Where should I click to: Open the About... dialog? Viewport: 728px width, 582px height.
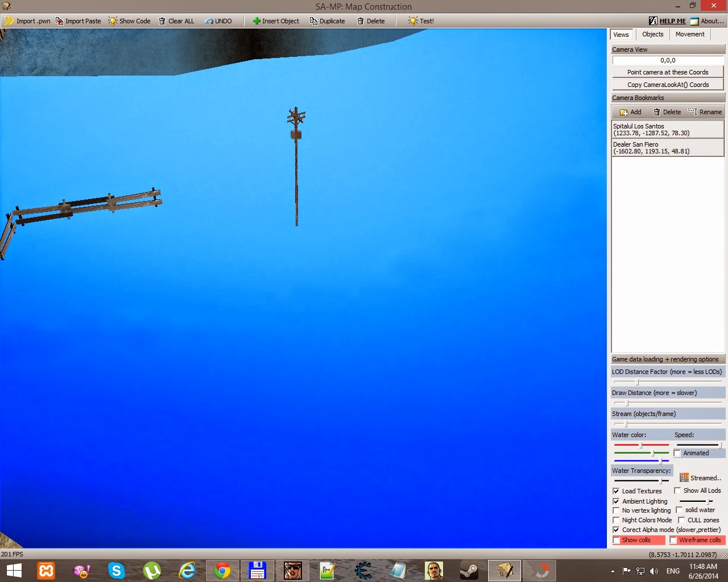[x=708, y=21]
